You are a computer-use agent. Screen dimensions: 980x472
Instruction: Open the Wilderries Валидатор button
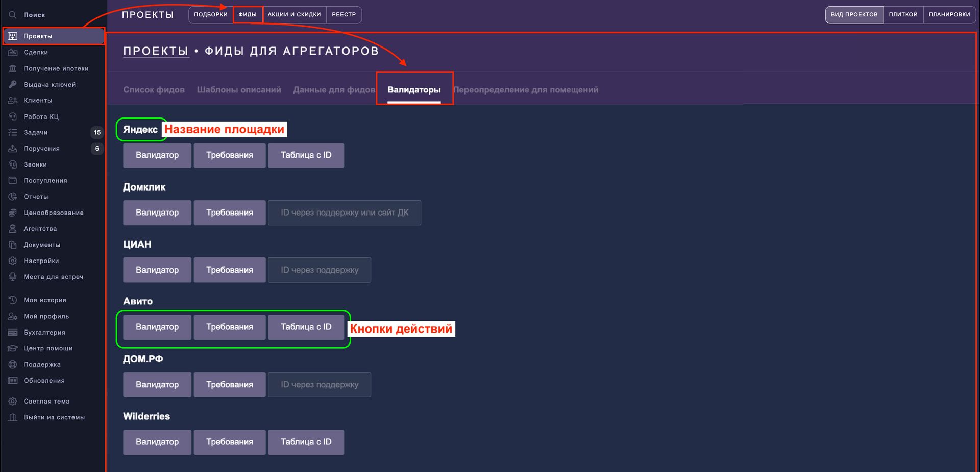(x=157, y=442)
